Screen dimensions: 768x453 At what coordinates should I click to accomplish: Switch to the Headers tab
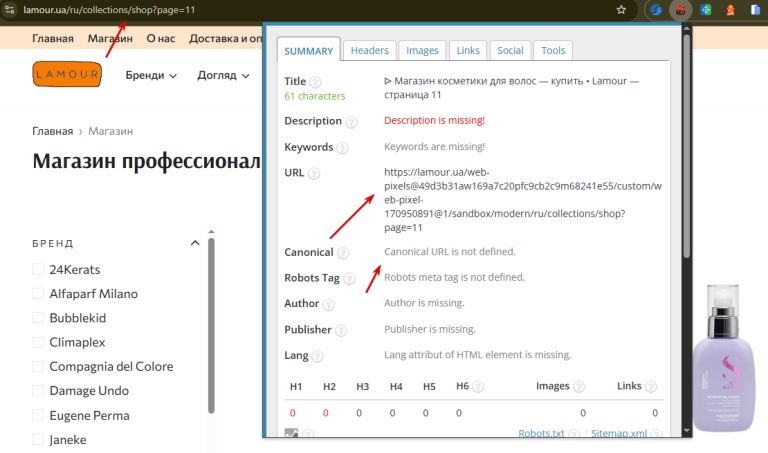coord(369,50)
